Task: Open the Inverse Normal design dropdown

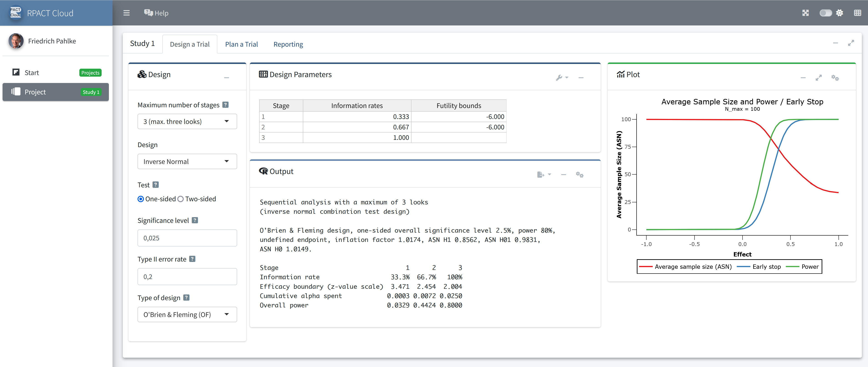Action: coord(187,161)
